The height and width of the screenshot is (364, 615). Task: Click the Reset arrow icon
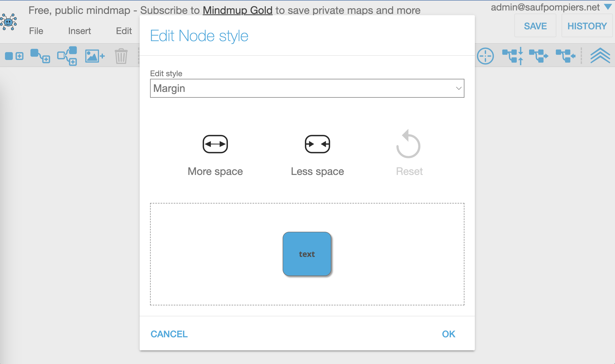408,144
